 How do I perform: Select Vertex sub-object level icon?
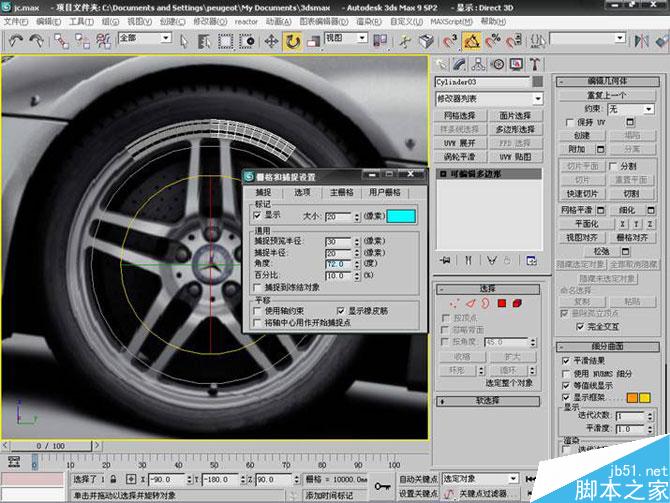click(454, 303)
